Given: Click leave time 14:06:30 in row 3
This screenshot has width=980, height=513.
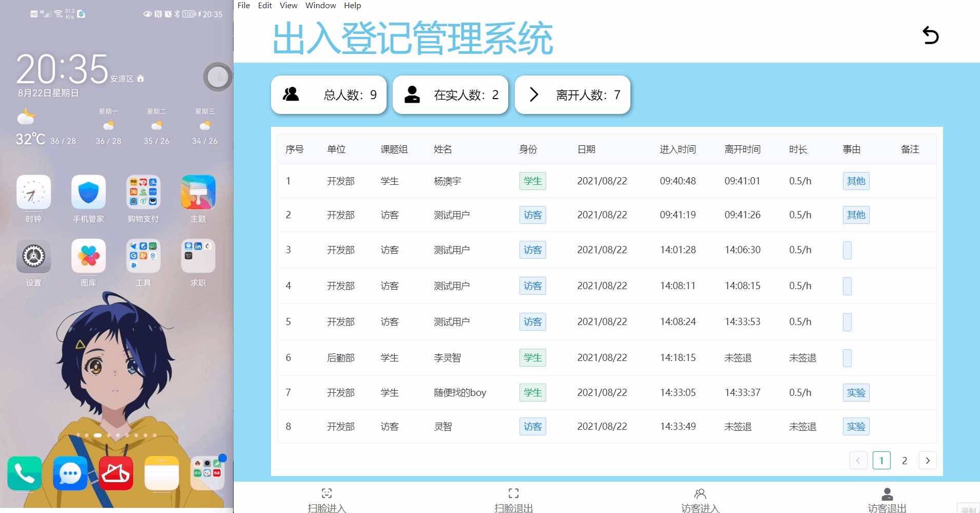Looking at the screenshot, I should (742, 250).
